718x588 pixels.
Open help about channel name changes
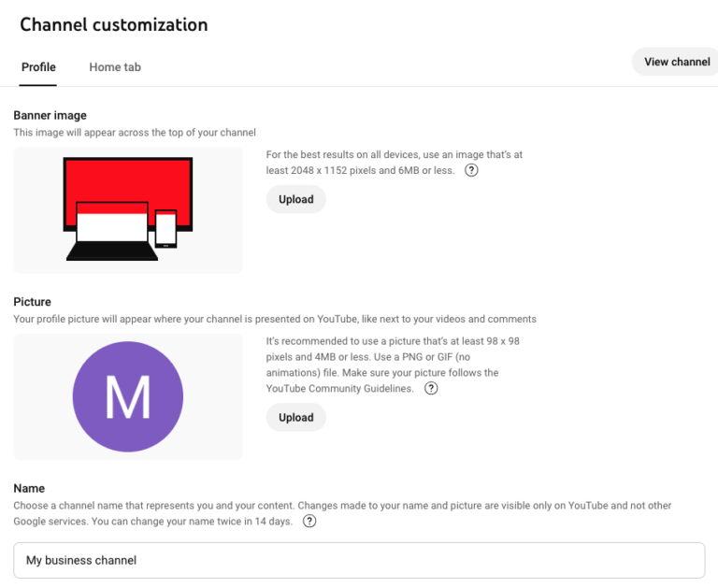[309, 521]
